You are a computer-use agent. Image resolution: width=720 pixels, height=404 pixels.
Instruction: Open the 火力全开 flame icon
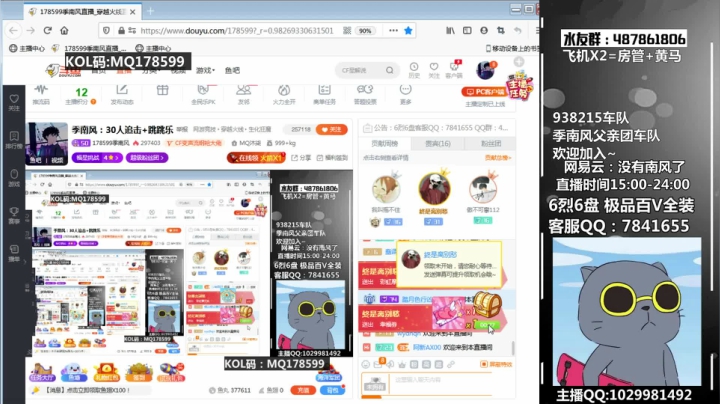tap(284, 94)
